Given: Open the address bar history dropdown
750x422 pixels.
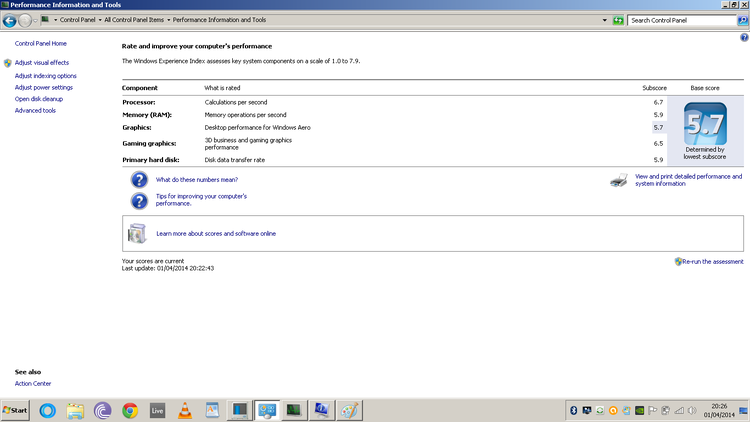Looking at the screenshot, I should click(x=605, y=20).
